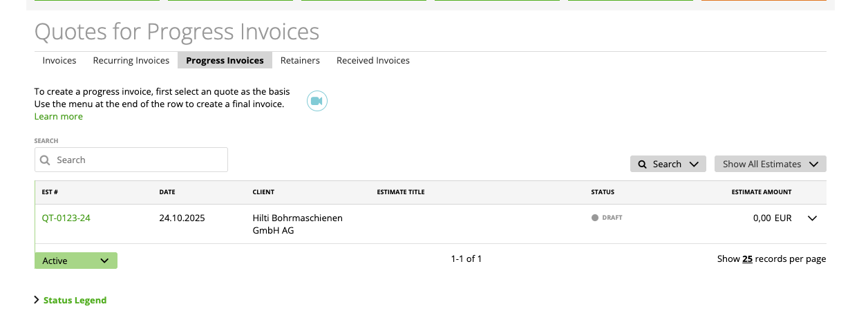The image size is (868, 311).
Task: Sort by the Client column header
Action: point(263,192)
